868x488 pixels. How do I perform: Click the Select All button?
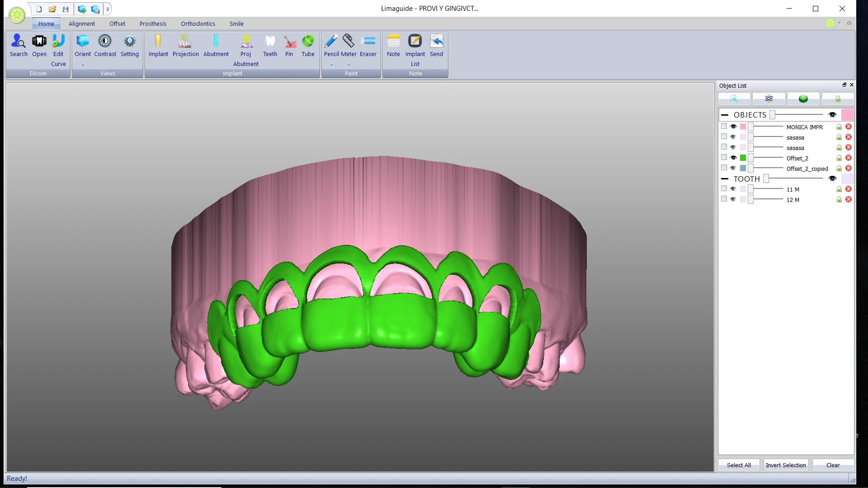(739, 465)
